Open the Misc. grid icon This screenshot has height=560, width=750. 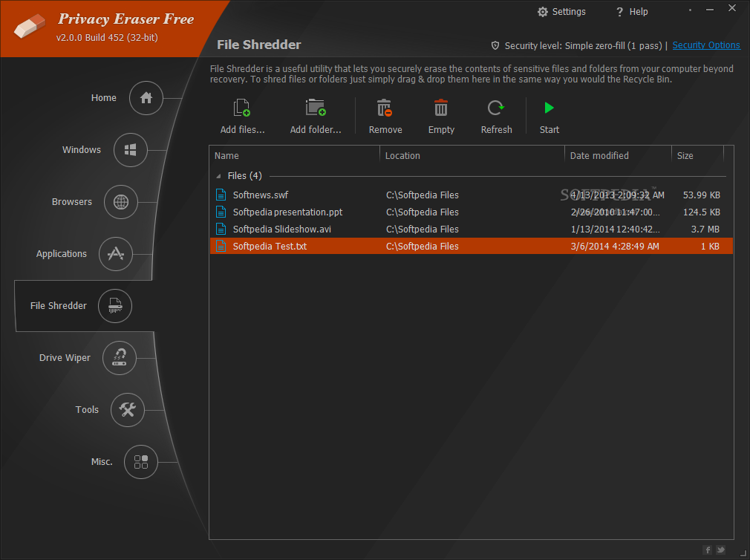141,462
